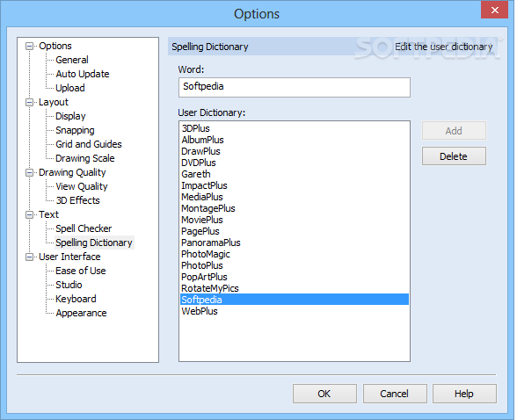Open Help for this dialog
Viewport: 517px width, 420px height.
click(x=464, y=394)
